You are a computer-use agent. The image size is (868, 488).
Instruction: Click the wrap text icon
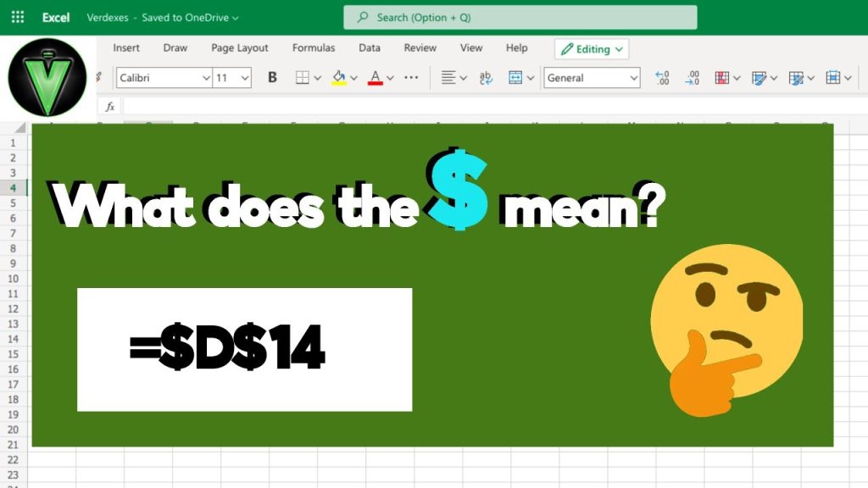pos(486,78)
